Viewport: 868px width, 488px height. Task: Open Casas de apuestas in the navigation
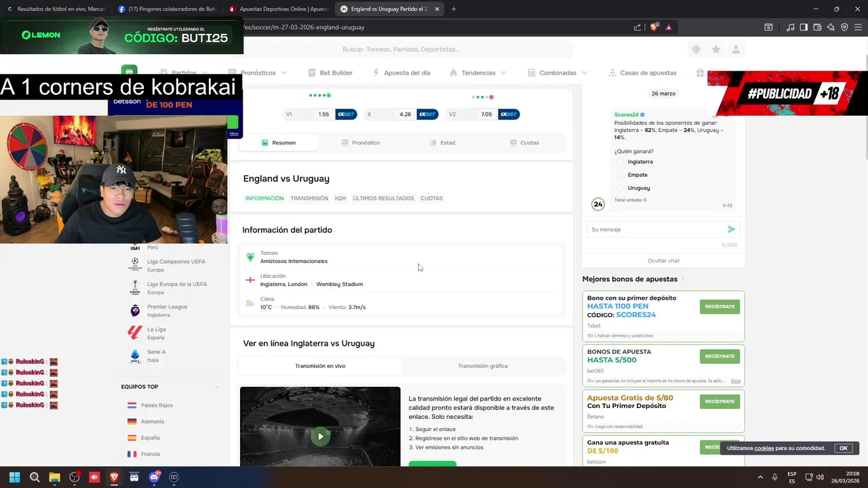pyautogui.click(x=643, y=73)
